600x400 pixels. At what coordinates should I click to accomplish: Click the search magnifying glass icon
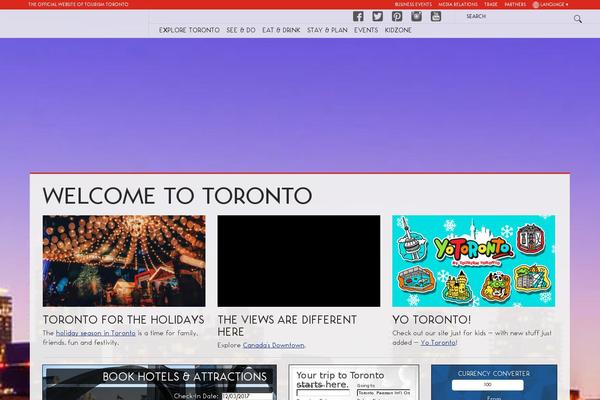click(x=577, y=19)
